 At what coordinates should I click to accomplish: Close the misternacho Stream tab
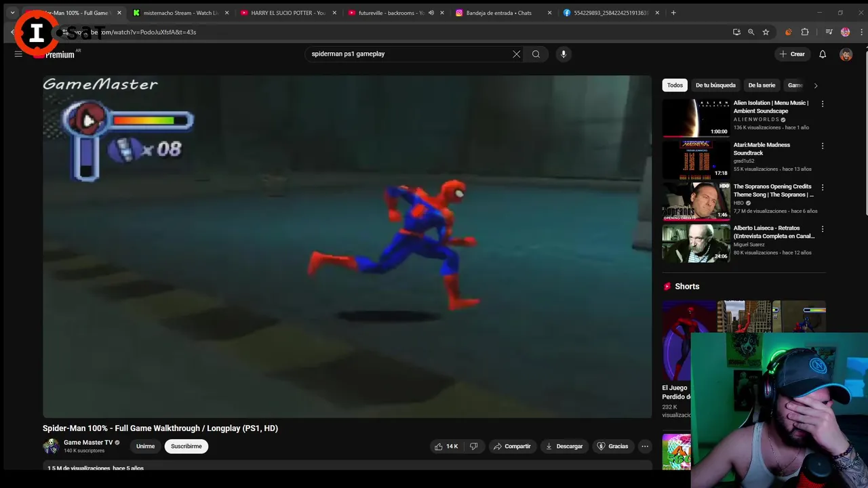(x=226, y=13)
